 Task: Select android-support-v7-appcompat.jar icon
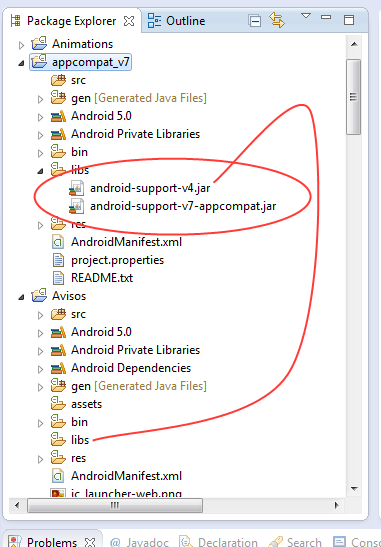[x=76, y=206]
